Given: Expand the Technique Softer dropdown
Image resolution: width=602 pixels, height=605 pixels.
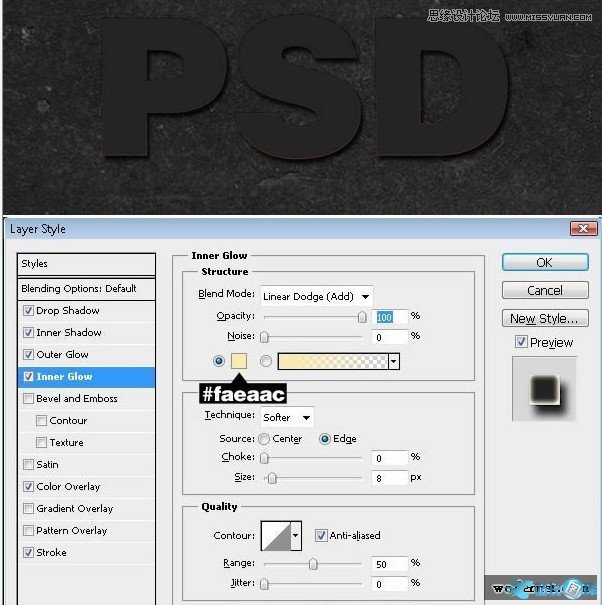Looking at the screenshot, I should click(x=287, y=417).
